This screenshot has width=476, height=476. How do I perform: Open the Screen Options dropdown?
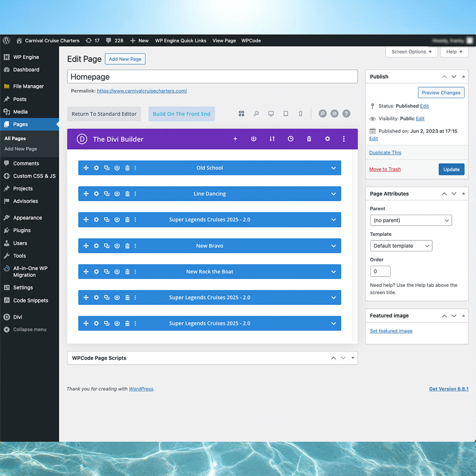pos(411,51)
